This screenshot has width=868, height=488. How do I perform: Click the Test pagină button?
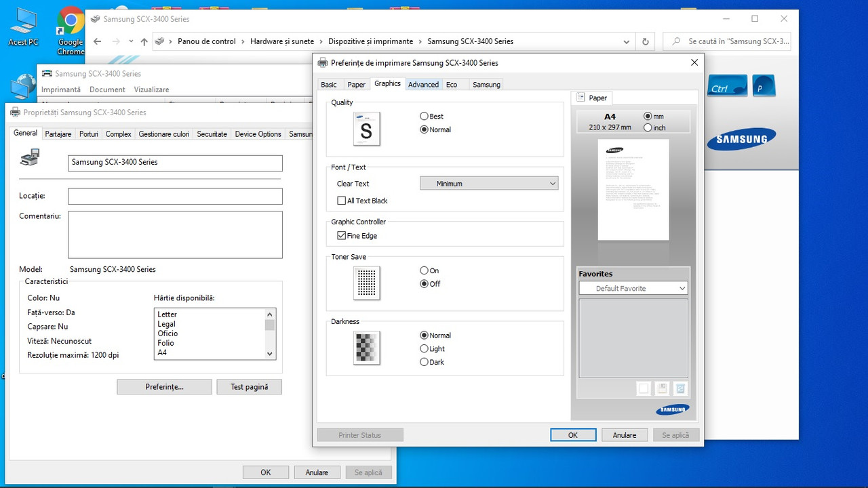[250, 387]
